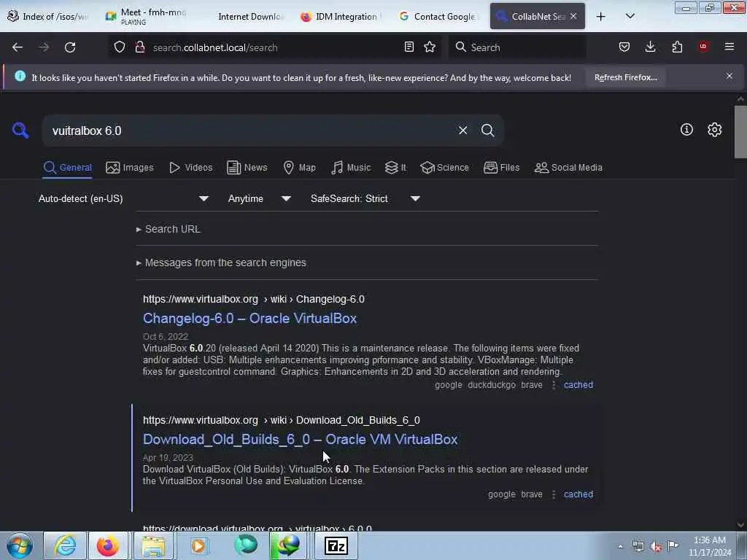
Task: Open a new browser tab
Action: [x=601, y=17]
